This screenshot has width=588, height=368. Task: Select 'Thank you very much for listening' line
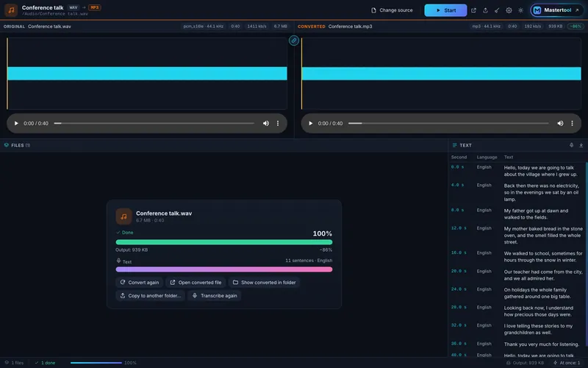[542, 344]
